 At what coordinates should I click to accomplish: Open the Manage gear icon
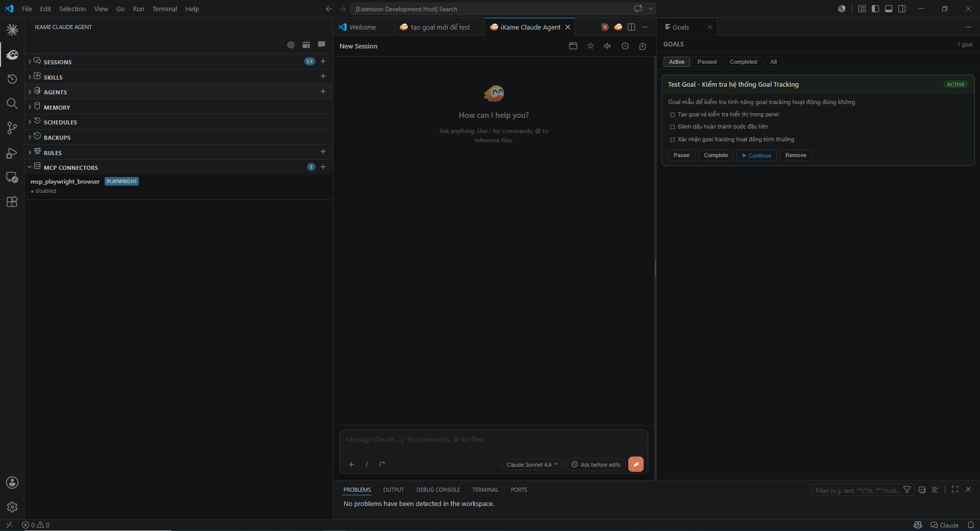point(12,507)
